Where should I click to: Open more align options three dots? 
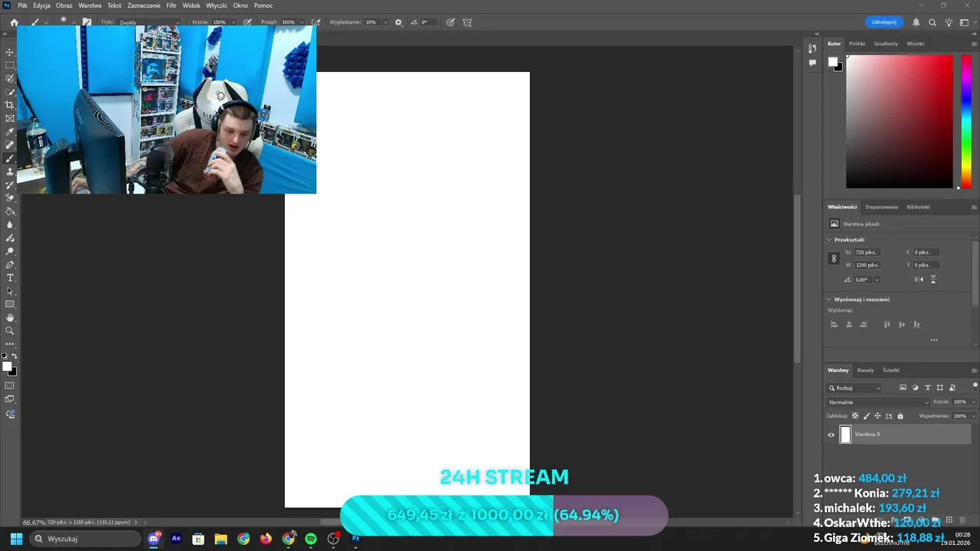tap(934, 340)
